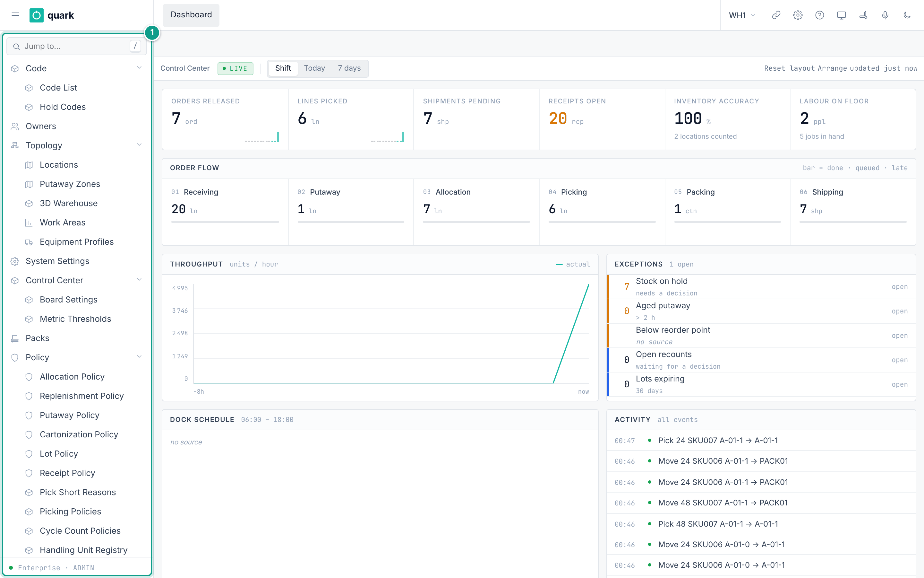The width and height of the screenshot is (924, 578).
Task: Switch time range to Today
Action: [314, 68]
